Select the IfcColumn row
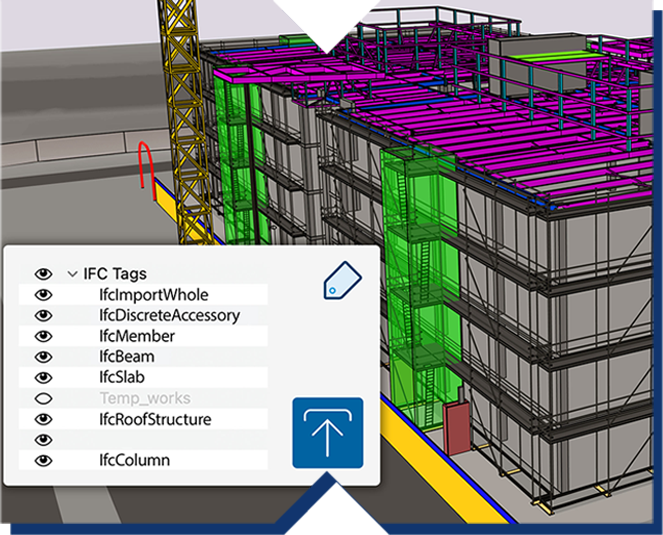Viewport: 663px width, 535px height. click(143, 461)
